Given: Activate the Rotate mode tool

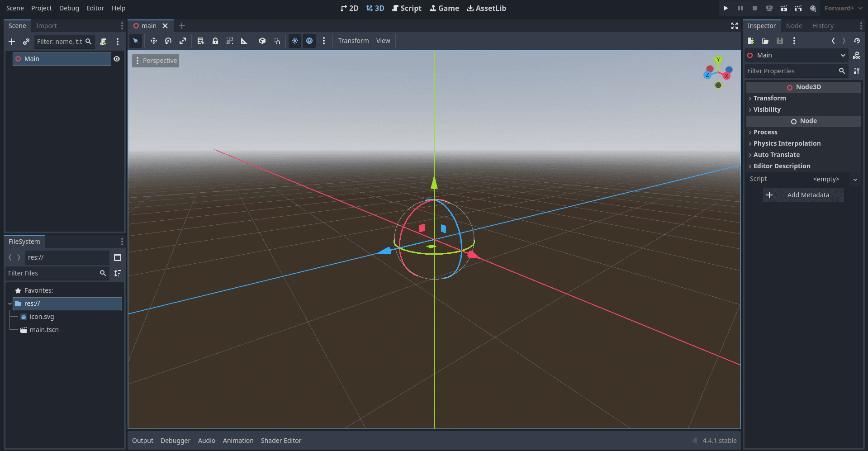Looking at the screenshot, I should tap(168, 41).
